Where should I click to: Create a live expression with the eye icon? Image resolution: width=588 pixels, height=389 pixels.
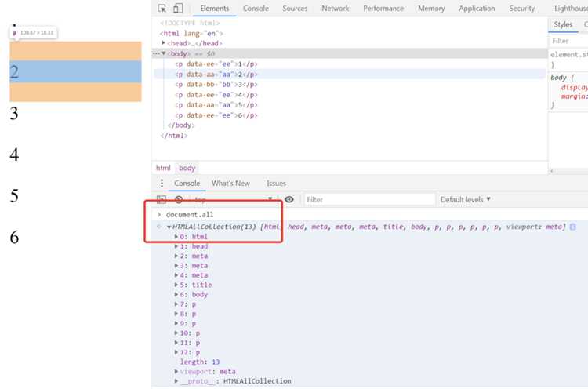tap(289, 199)
